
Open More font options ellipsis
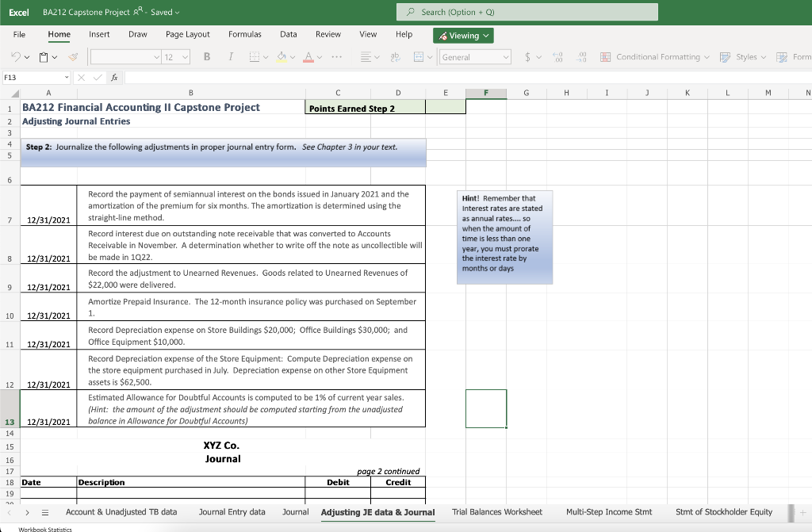(x=336, y=57)
